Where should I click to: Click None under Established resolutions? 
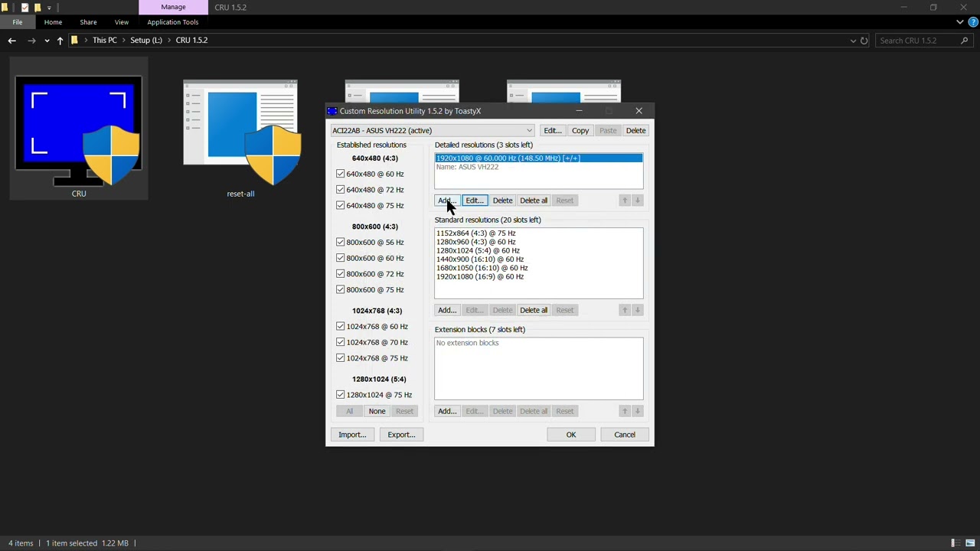pyautogui.click(x=377, y=411)
